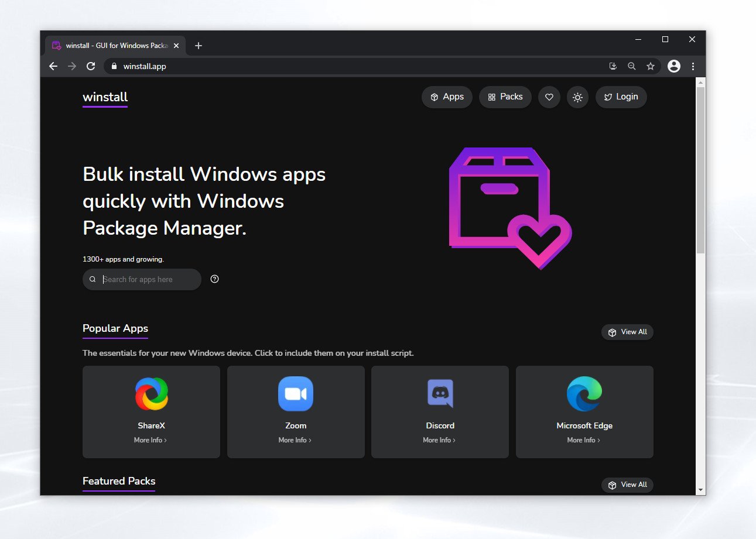The height and width of the screenshot is (539, 756).
Task: Open the browser options three-dot menu
Action: (693, 66)
